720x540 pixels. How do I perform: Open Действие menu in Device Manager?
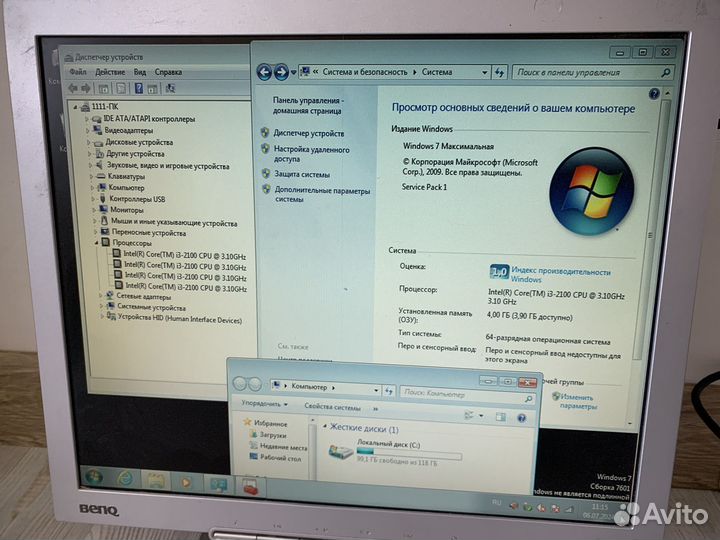point(110,72)
